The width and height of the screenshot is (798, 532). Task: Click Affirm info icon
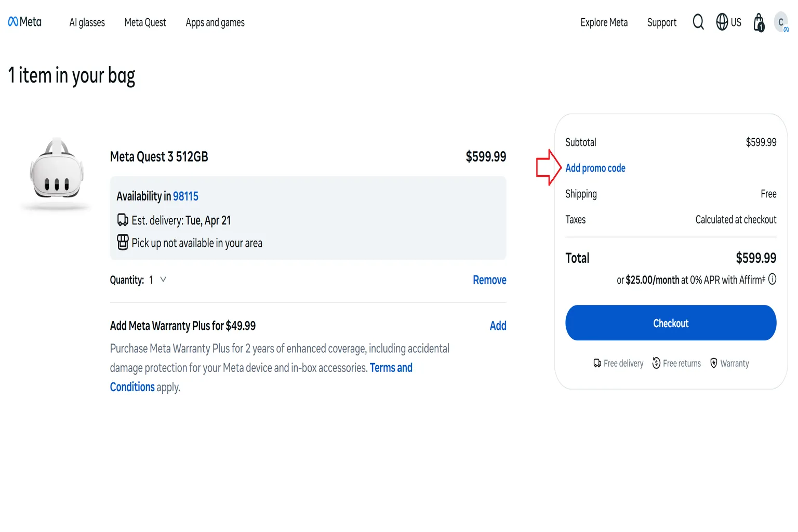(x=772, y=280)
